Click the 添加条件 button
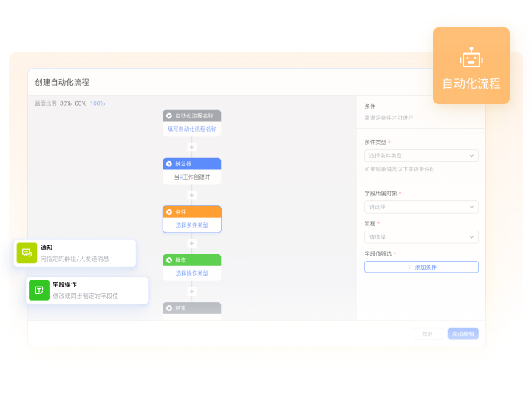This screenshot has width=532, height=399. click(421, 267)
